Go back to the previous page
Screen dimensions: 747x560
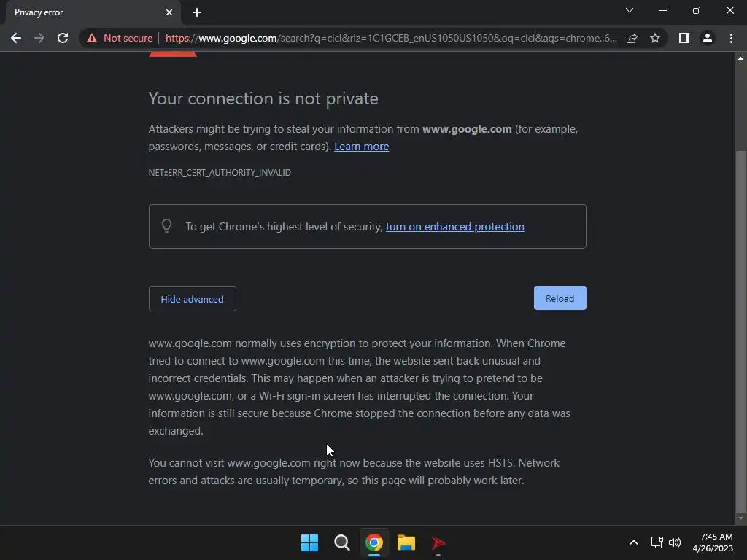[x=16, y=38]
